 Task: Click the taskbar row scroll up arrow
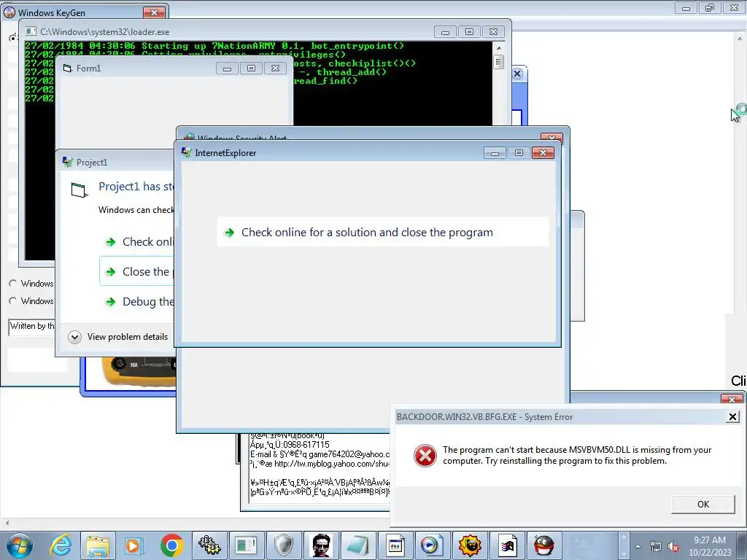click(x=624, y=537)
